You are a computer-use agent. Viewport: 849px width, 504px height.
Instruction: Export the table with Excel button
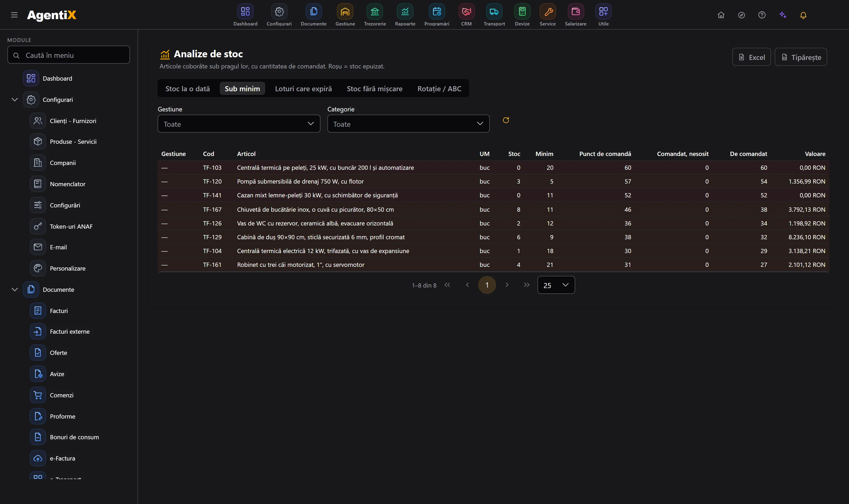coord(751,57)
